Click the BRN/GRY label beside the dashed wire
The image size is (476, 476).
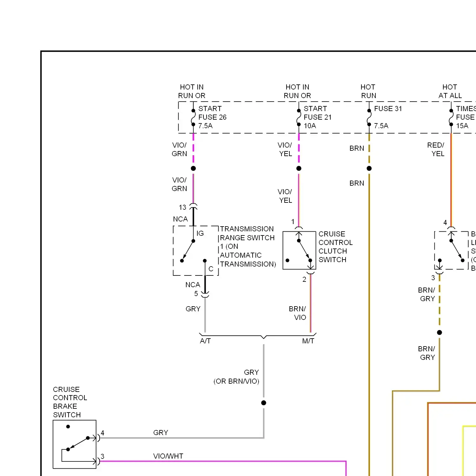pos(426,294)
